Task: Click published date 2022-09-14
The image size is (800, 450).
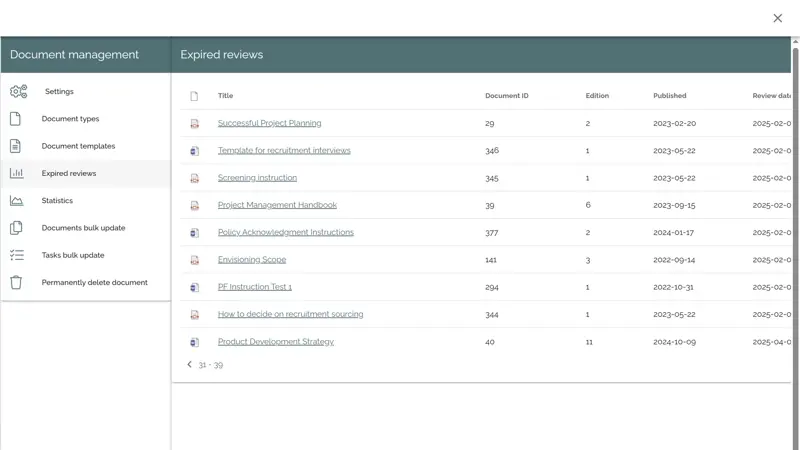Action: point(674,260)
